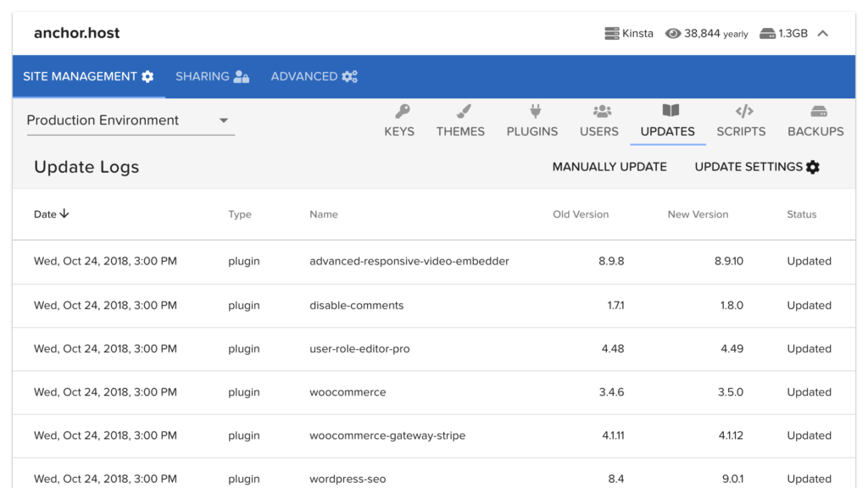Image resolution: width=868 pixels, height=488 pixels.
Task: Click the 1.3GB storage drive icon
Action: [767, 34]
